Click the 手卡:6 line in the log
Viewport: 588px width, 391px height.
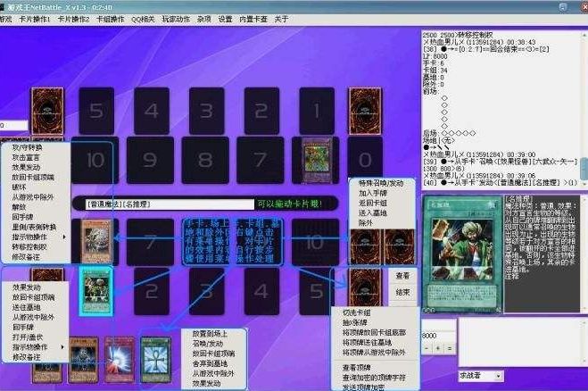click(x=434, y=63)
